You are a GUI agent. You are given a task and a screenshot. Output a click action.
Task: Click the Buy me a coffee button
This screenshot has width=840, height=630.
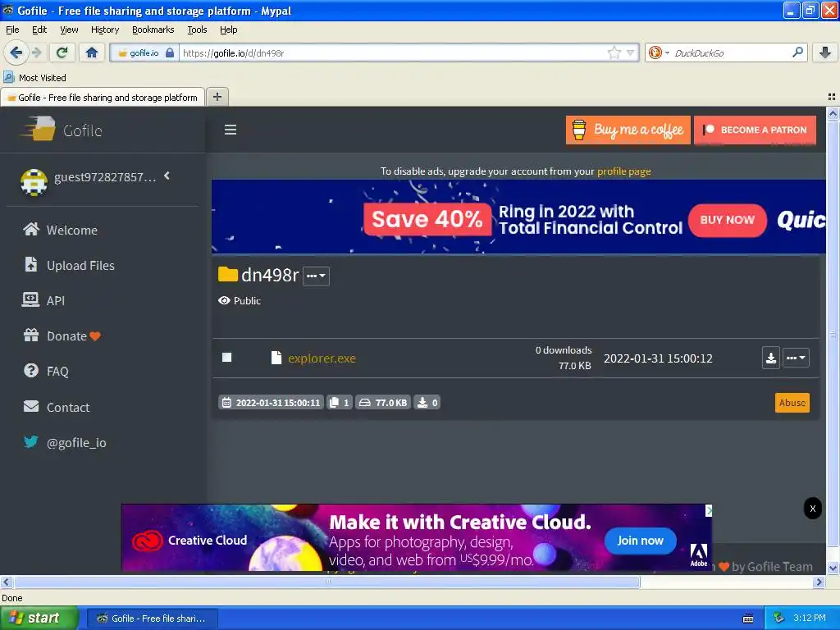tap(628, 130)
